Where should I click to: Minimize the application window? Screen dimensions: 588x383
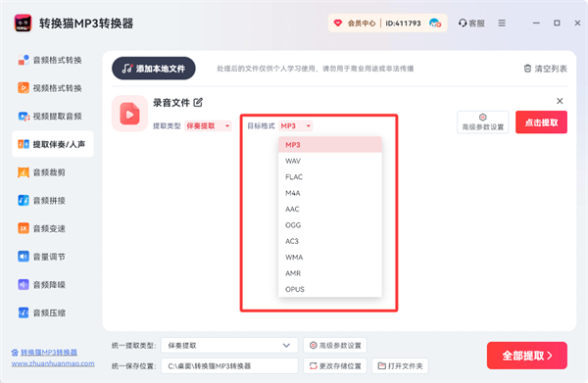536,24
